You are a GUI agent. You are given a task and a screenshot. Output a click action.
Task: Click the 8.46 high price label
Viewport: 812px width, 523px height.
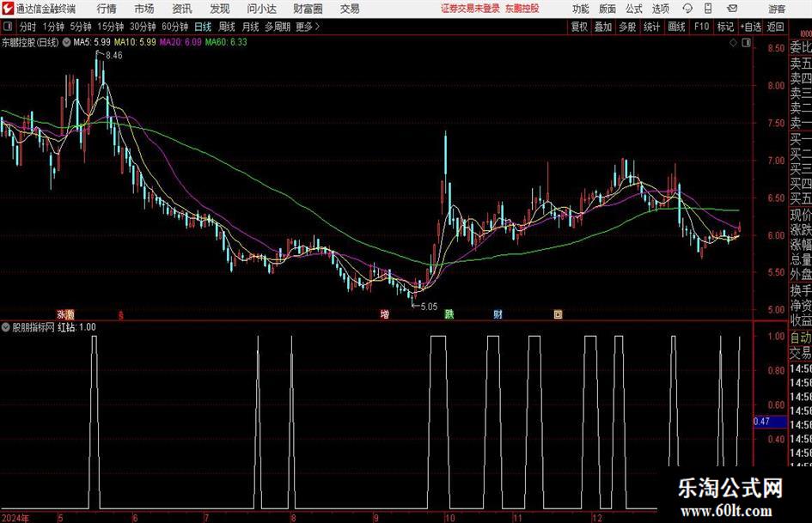114,56
